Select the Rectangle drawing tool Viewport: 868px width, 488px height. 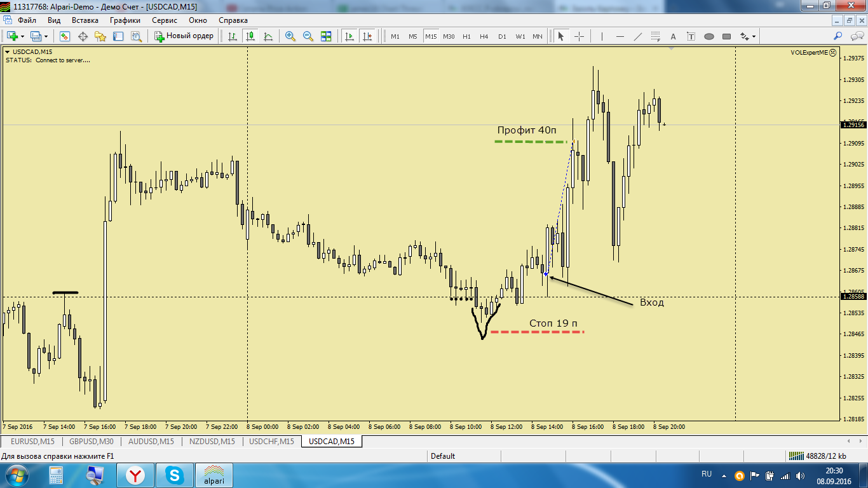[727, 36]
